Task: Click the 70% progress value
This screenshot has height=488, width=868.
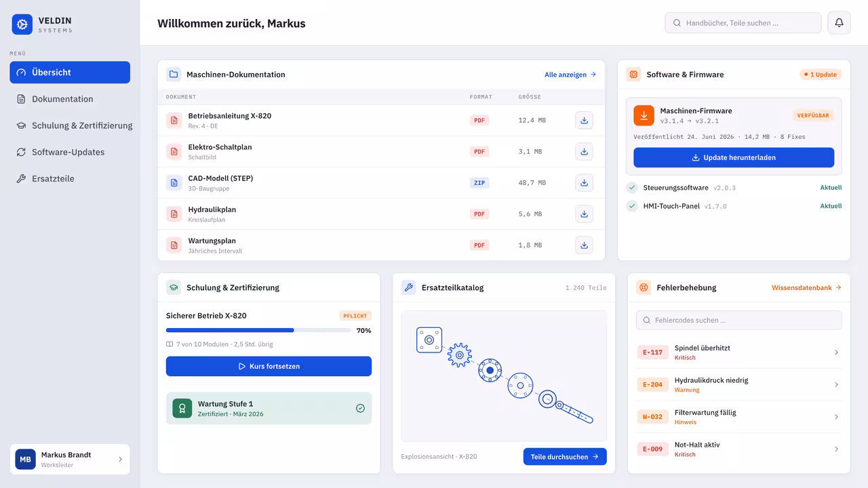Action: click(x=363, y=331)
